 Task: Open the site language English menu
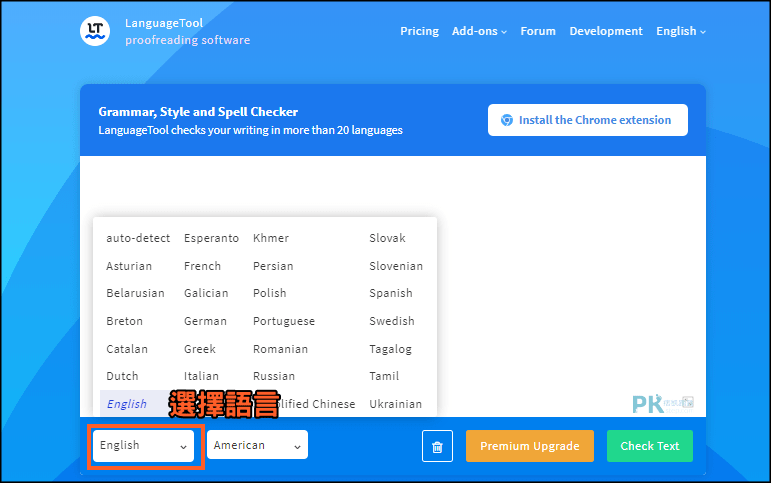681,31
